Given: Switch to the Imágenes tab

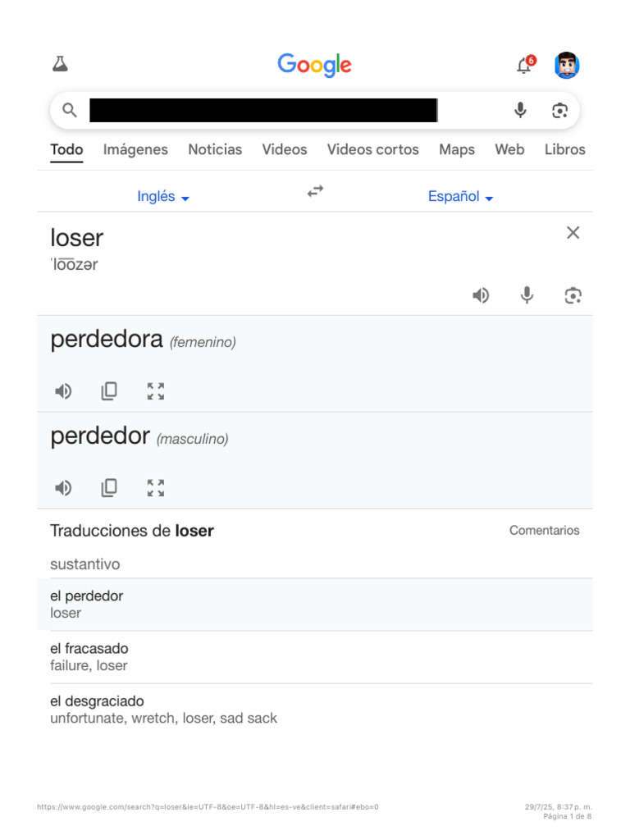Looking at the screenshot, I should coord(135,149).
